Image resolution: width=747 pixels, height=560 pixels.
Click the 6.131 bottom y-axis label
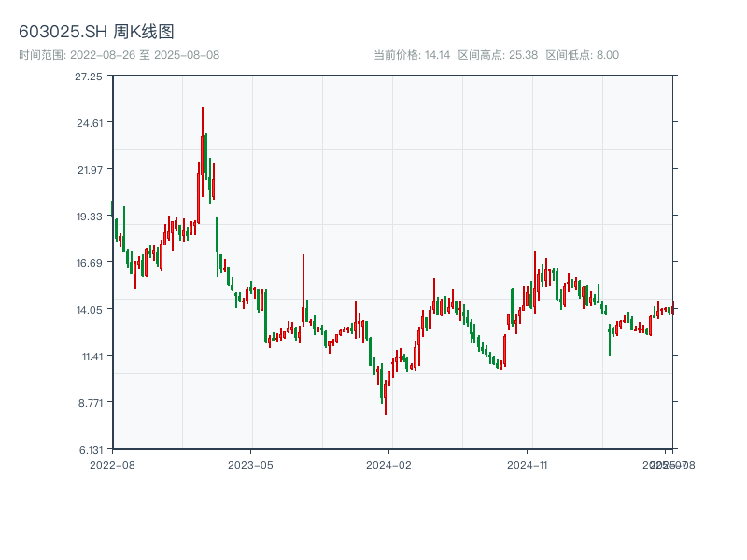point(91,450)
